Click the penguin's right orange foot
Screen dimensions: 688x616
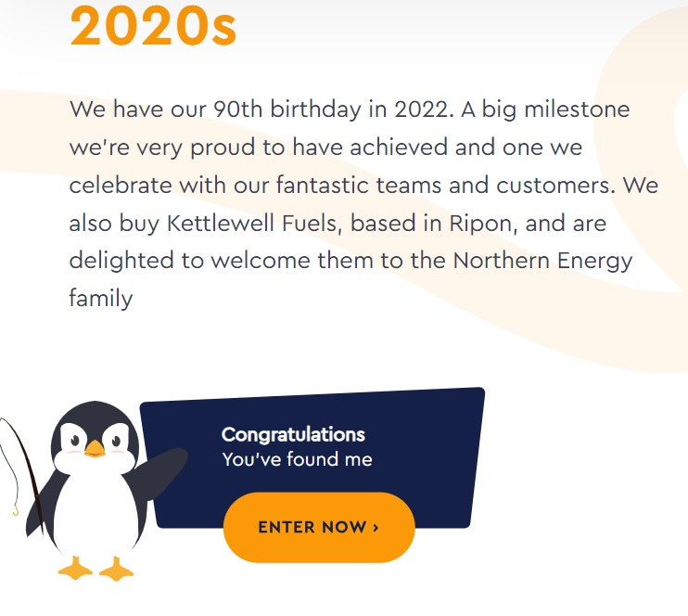tap(116, 569)
